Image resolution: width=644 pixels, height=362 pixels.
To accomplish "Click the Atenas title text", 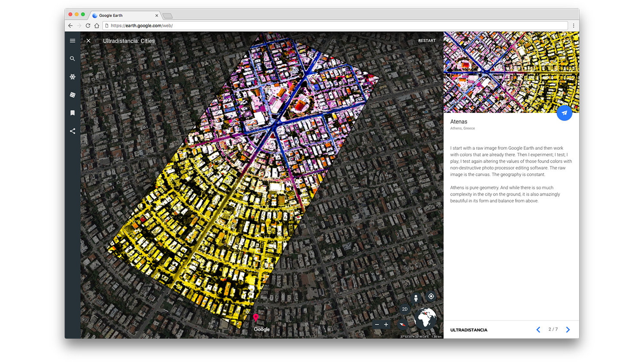I will pyautogui.click(x=459, y=122).
